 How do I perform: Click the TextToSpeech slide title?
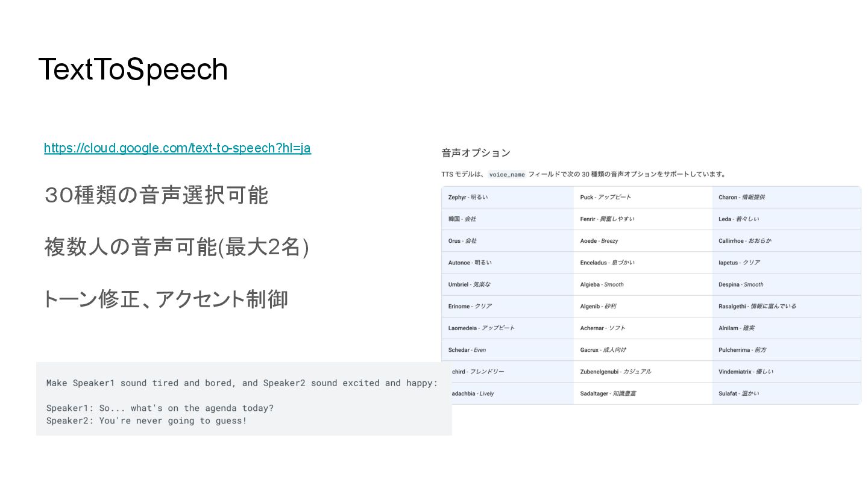coord(133,70)
